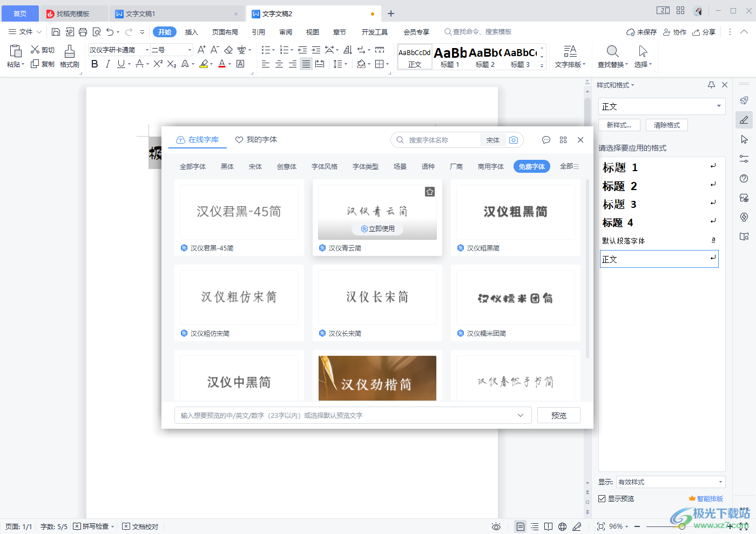The height and width of the screenshot is (534, 756).
Task: Select the 免费字体 category filter
Action: pyautogui.click(x=532, y=166)
